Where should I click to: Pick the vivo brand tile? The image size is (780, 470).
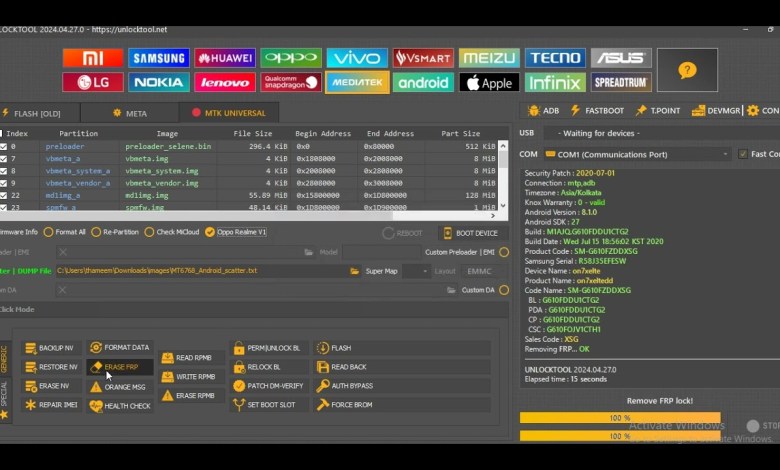pyautogui.click(x=357, y=58)
